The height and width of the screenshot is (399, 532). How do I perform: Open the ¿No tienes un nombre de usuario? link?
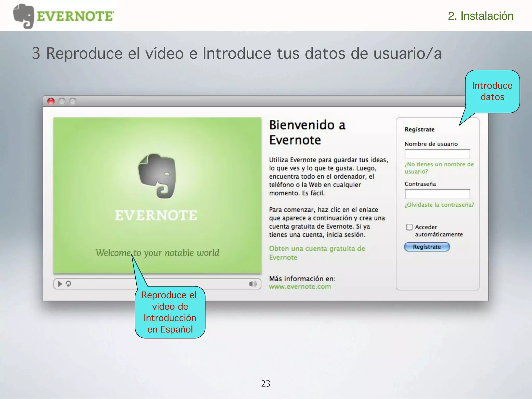(x=439, y=168)
